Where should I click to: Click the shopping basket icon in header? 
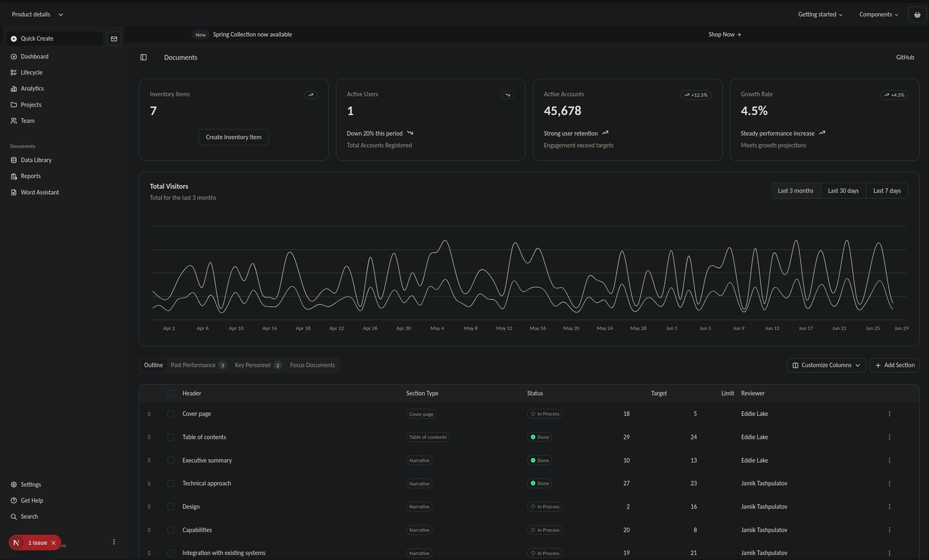tap(917, 15)
